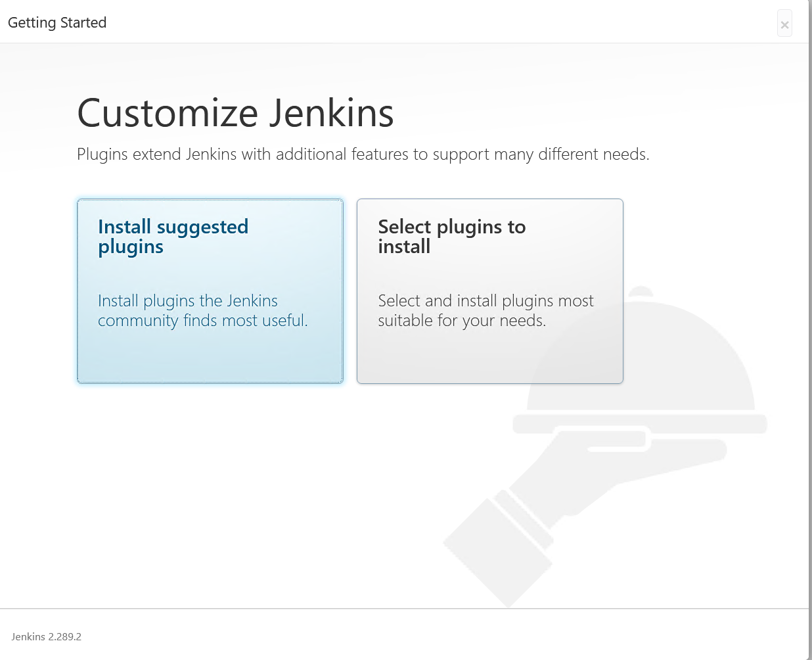This screenshot has height=660, width=812.
Task: Click the 'Plugins extend Jenkins' description text
Action: coord(363,154)
